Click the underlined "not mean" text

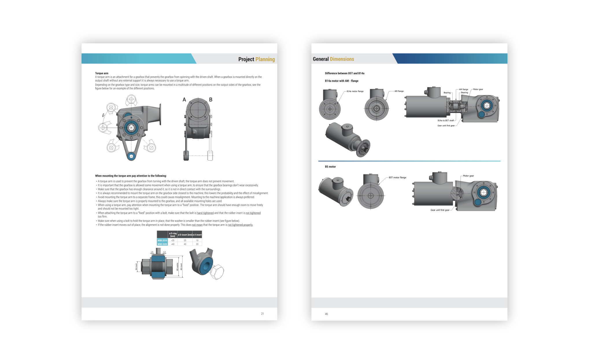(197, 225)
